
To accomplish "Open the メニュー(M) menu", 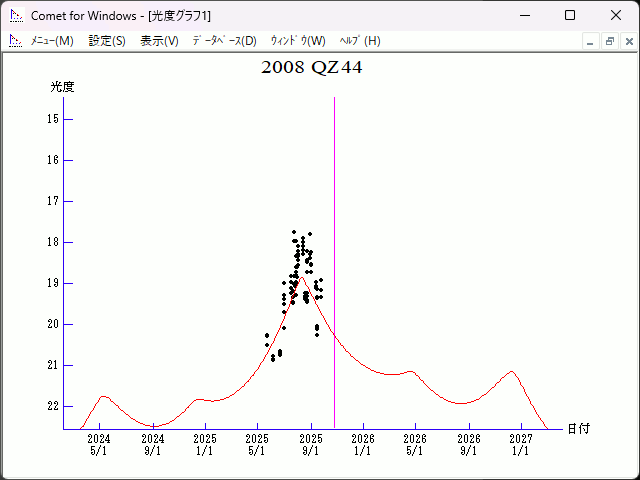I will pos(52,41).
